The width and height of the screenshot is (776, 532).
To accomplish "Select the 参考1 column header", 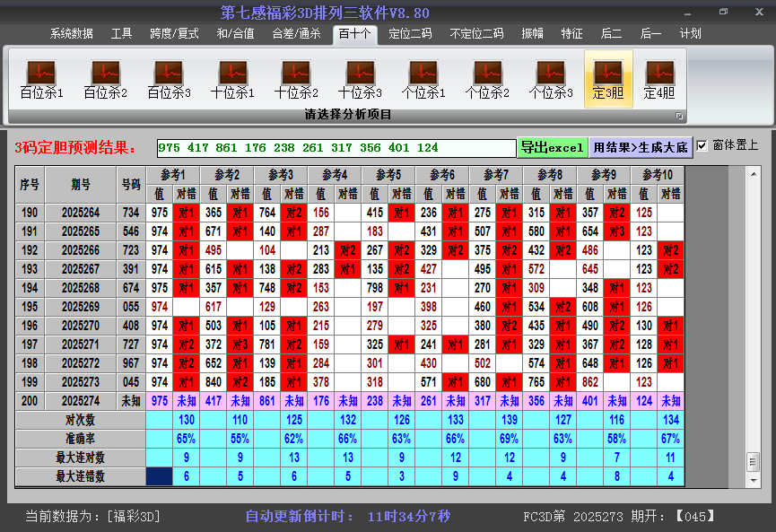I will point(172,174).
